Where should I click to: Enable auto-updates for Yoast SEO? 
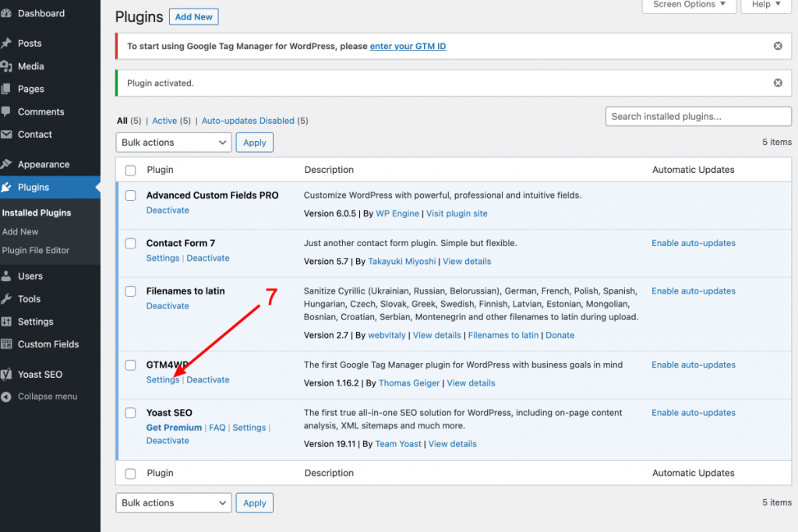pyautogui.click(x=694, y=413)
